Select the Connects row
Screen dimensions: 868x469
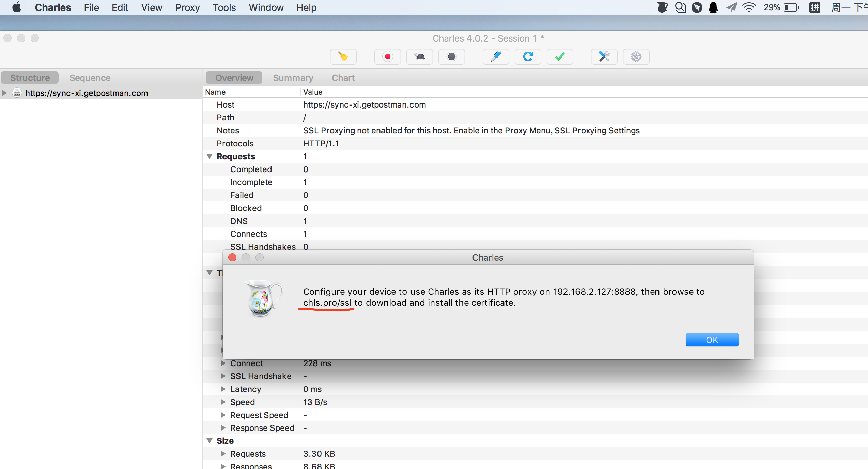tap(536, 234)
